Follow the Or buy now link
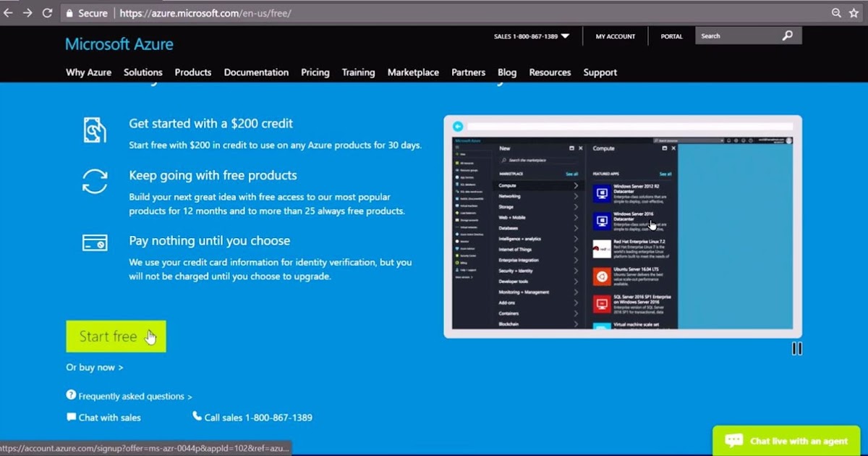The width and height of the screenshot is (868, 456). click(94, 367)
